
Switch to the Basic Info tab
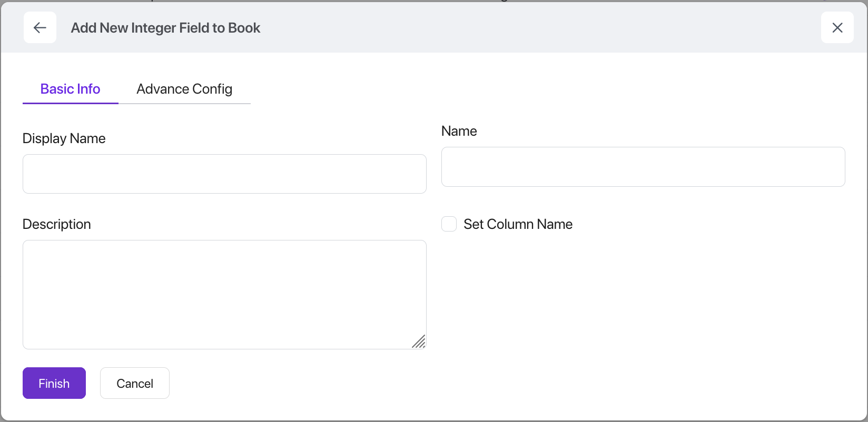[70, 89]
